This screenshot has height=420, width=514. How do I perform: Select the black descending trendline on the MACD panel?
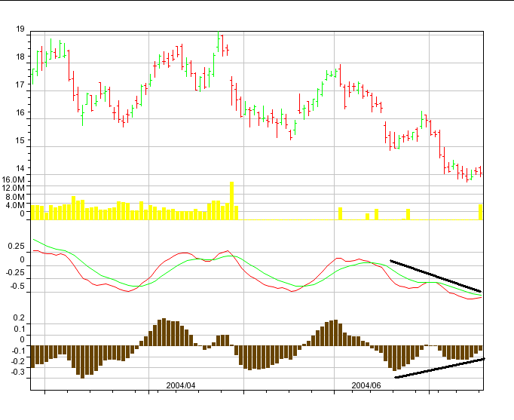click(436, 277)
